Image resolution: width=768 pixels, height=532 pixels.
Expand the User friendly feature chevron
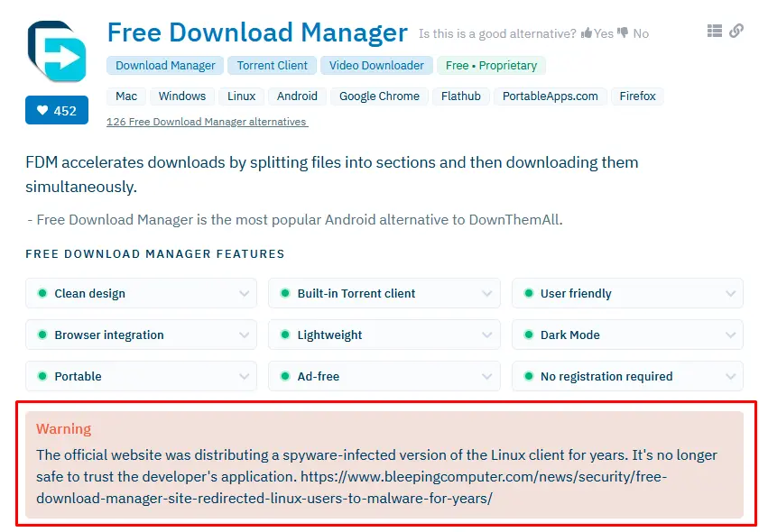731,294
